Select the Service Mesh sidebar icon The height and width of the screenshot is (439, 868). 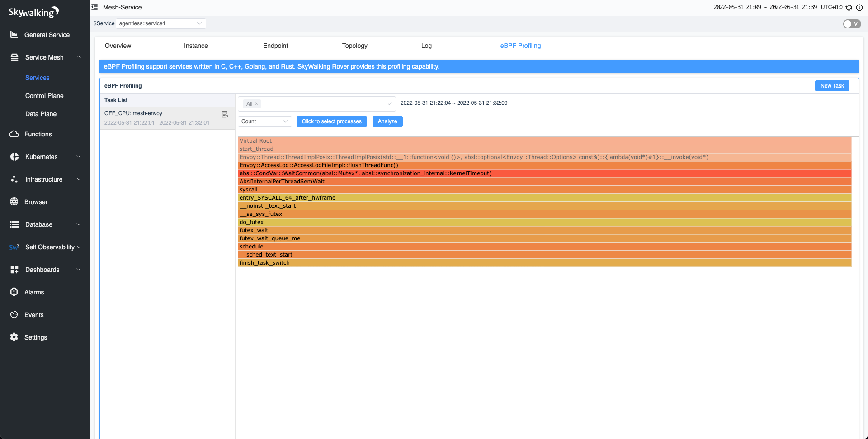coord(14,57)
